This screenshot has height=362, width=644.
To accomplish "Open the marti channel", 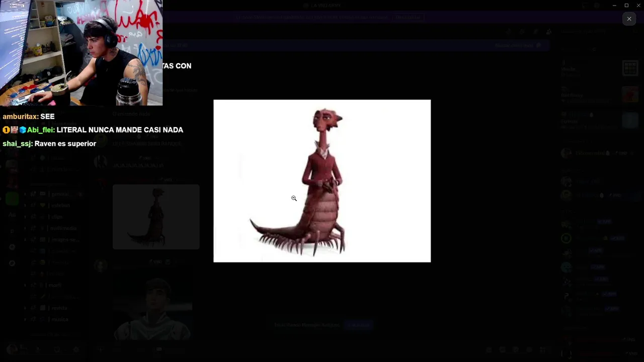I will pos(54,285).
